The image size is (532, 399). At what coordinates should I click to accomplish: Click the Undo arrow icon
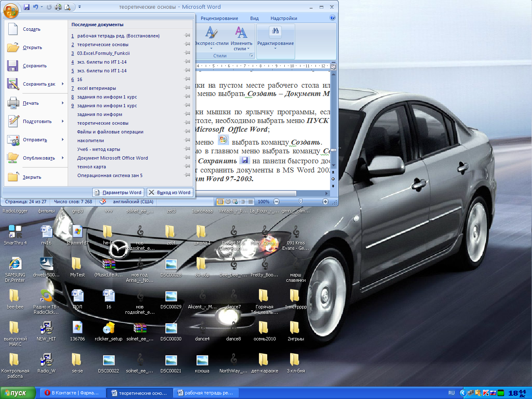click(x=36, y=7)
